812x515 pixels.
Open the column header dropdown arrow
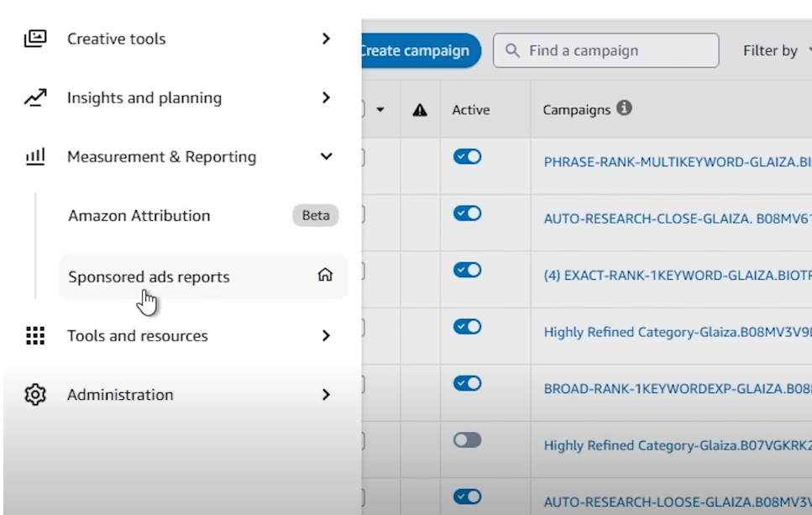click(382, 109)
